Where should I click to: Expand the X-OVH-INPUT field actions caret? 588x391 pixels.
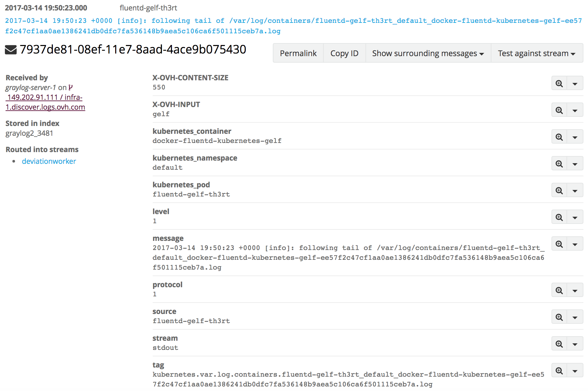coord(575,111)
